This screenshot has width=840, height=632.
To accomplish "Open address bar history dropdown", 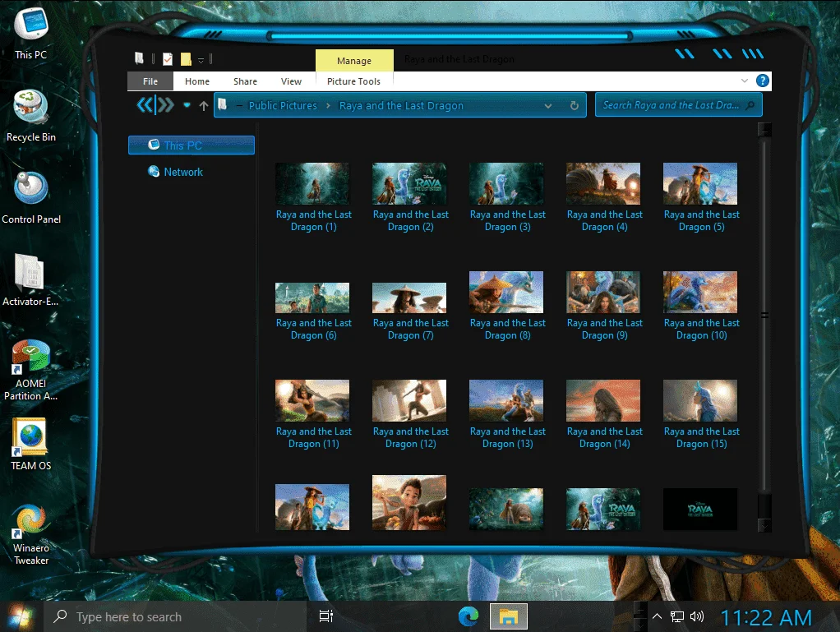I will (548, 105).
